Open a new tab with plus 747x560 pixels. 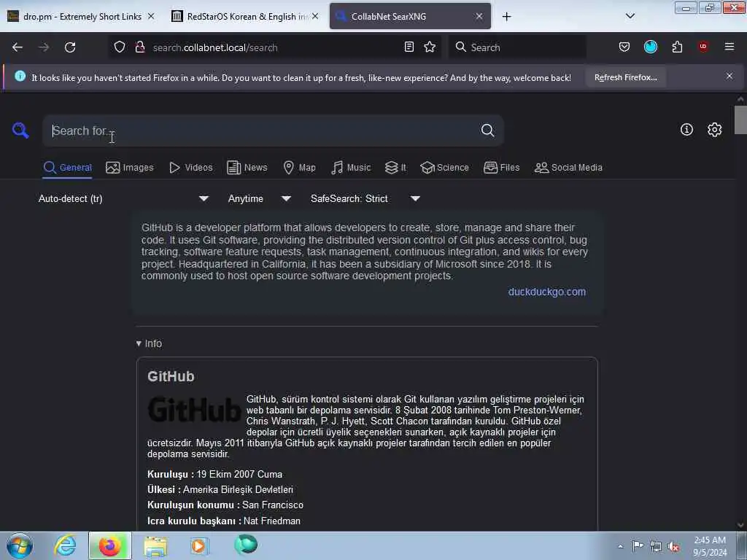506,17
